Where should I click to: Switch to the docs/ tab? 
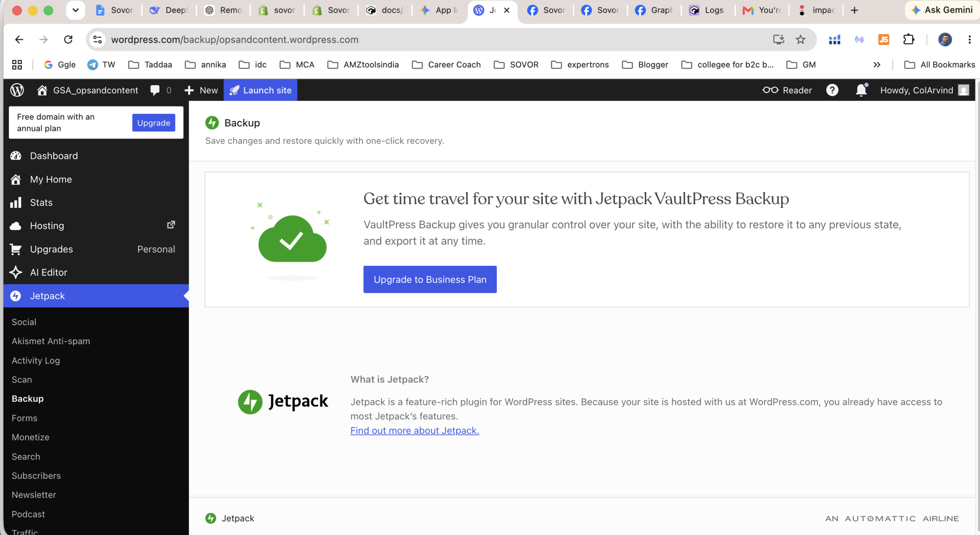click(385, 10)
